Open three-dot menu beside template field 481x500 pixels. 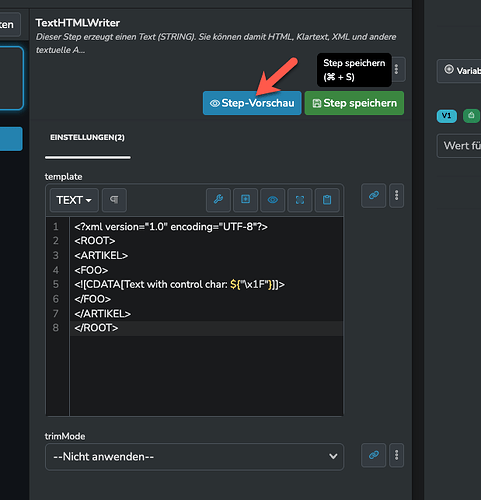397,195
